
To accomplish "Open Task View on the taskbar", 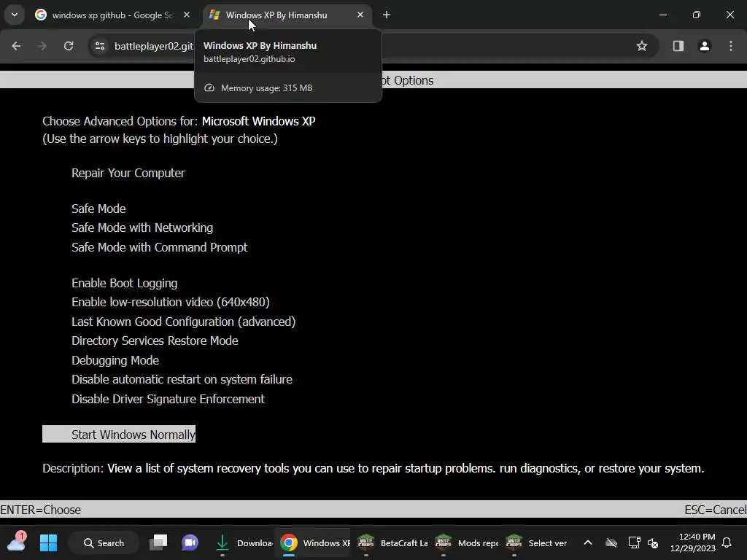I will click(158, 542).
